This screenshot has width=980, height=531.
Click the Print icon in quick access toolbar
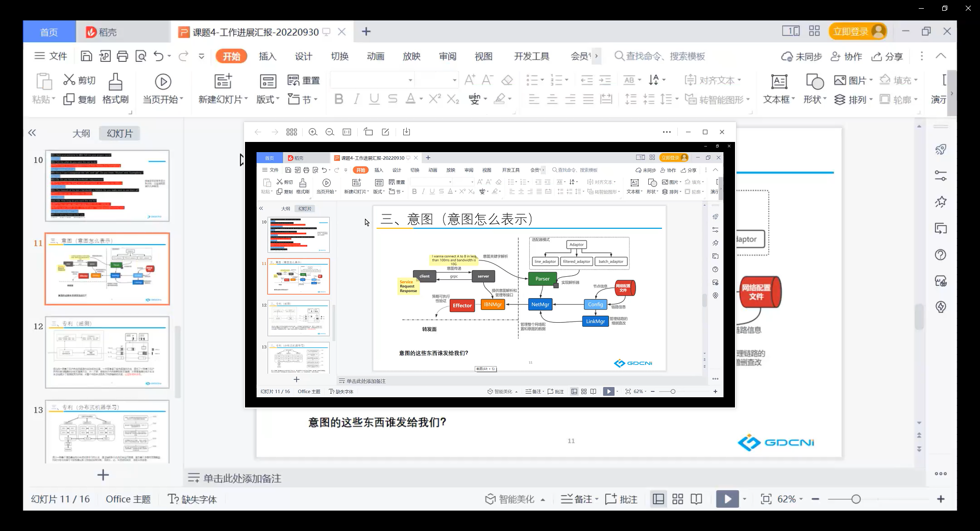(122, 56)
